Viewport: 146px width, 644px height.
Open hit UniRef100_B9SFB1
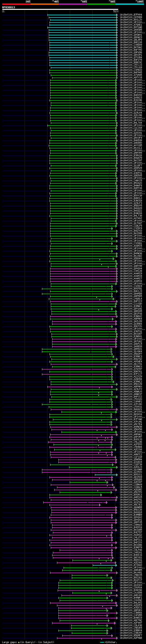coord(131,289)
